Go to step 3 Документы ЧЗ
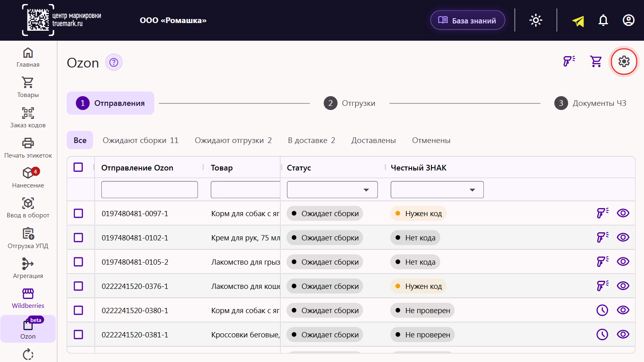Image resolution: width=644 pixels, height=362 pixels. 590,103
